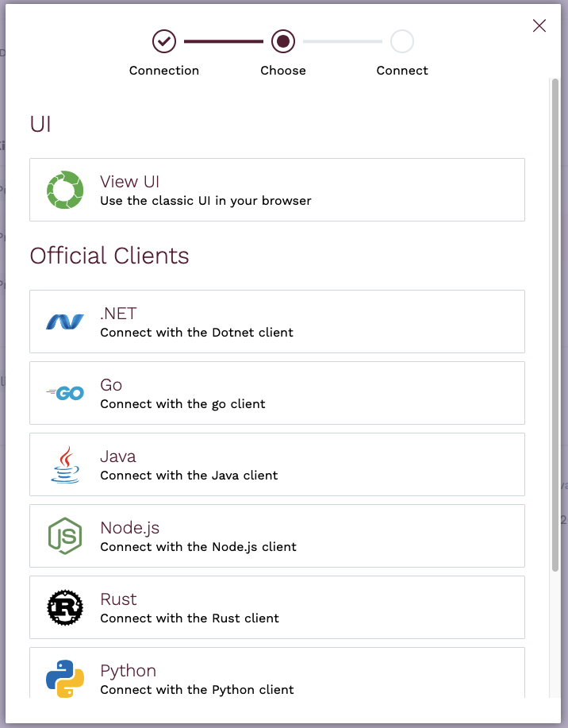Click the Python snake logo icon
Screen dimensions: 568x728
[x=65, y=678]
